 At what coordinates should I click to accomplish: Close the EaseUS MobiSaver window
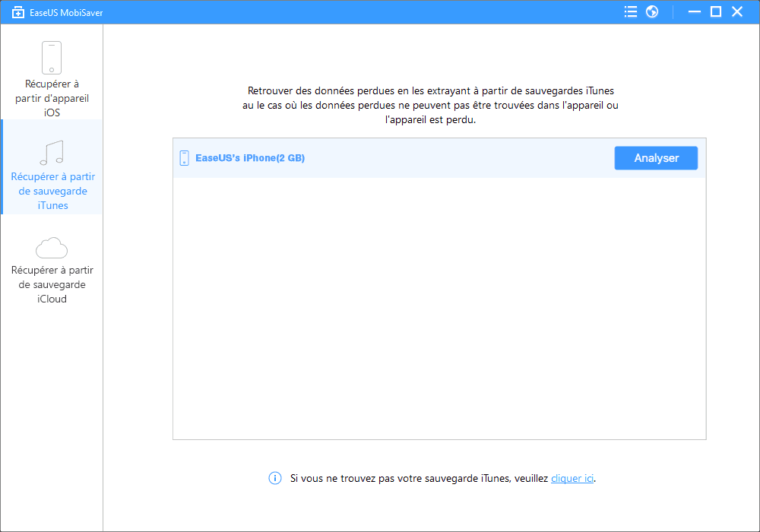click(737, 11)
